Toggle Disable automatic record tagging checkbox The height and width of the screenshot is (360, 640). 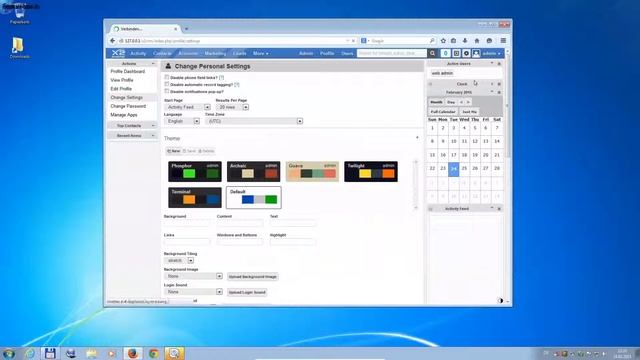[167, 84]
